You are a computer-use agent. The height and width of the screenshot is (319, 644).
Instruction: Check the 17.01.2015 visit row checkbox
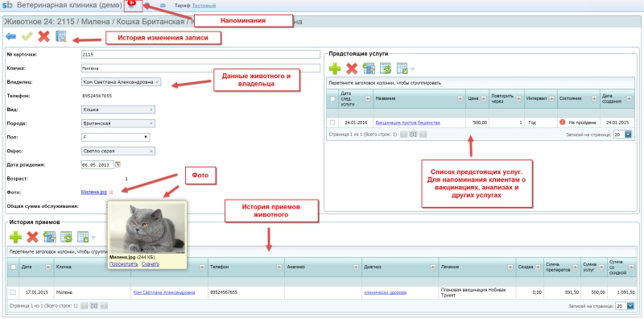coord(13,292)
